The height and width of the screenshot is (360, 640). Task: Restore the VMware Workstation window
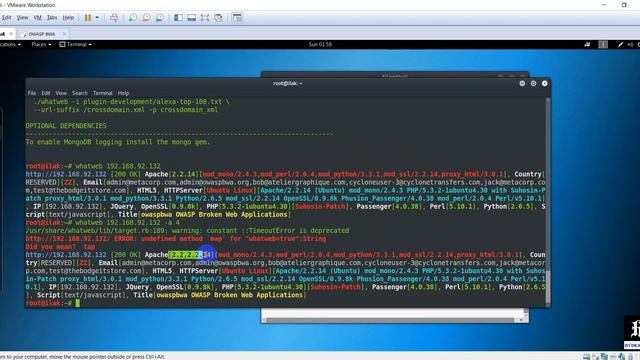coord(624,5)
